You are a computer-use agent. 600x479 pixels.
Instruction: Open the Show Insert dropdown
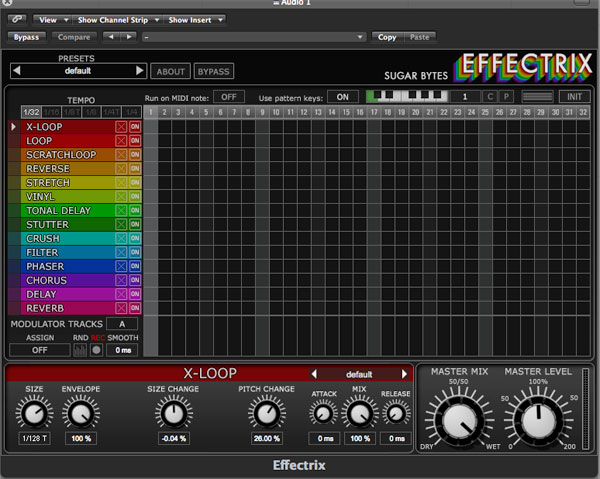[x=195, y=20]
